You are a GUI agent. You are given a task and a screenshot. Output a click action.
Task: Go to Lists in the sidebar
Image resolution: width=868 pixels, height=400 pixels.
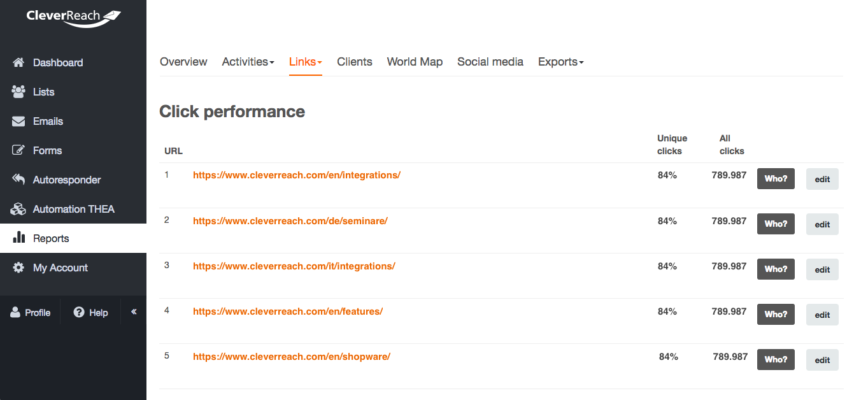tap(73, 92)
